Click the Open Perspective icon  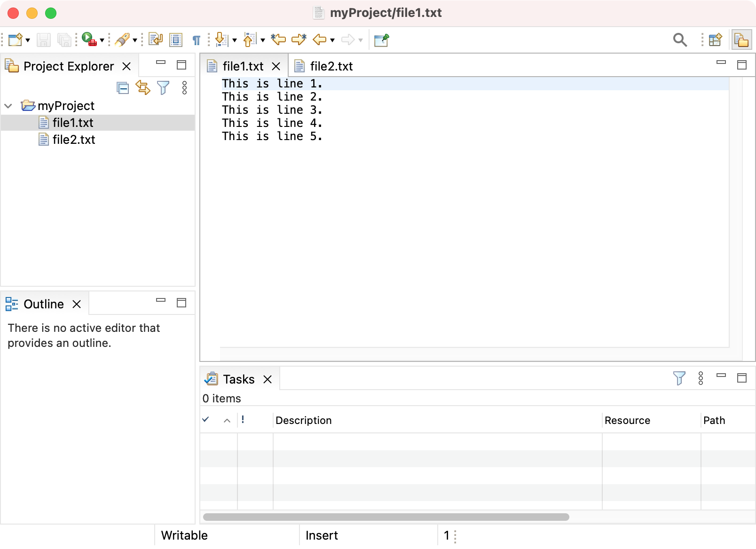[x=715, y=40]
